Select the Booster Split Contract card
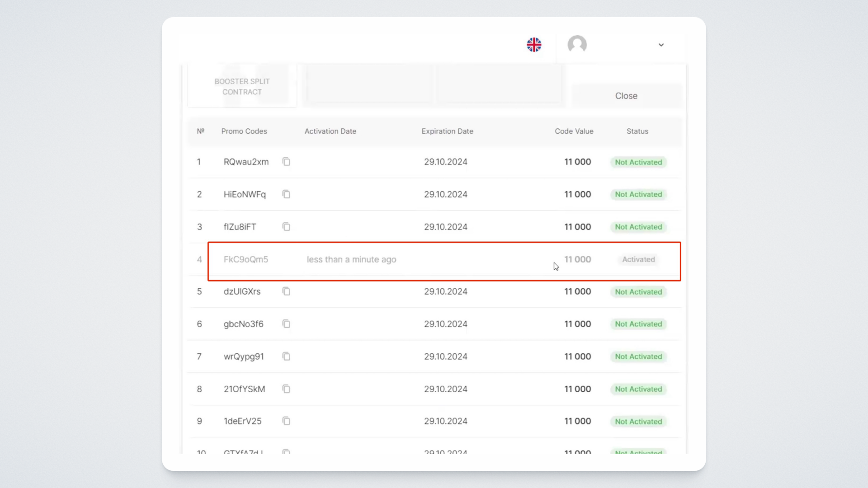The height and width of the screenshot is (488, 868). [x=242, y=86]
